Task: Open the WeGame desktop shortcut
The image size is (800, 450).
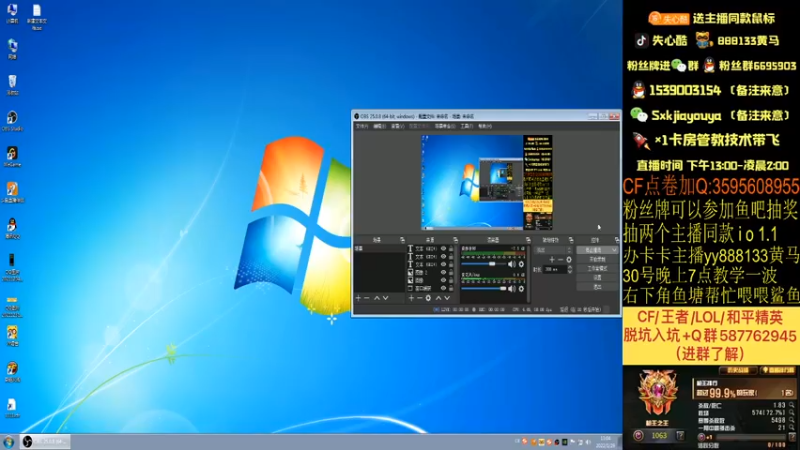Action: point(12,157)
